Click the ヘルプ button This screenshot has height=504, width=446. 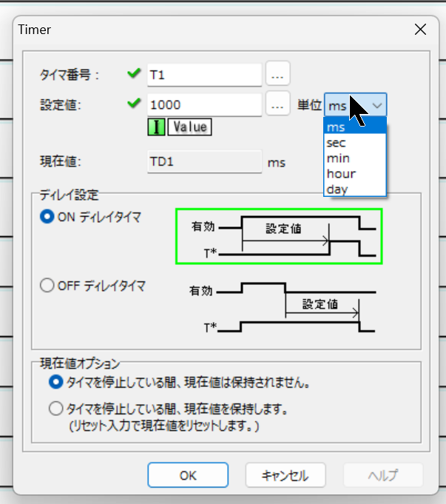click(383, 475)
